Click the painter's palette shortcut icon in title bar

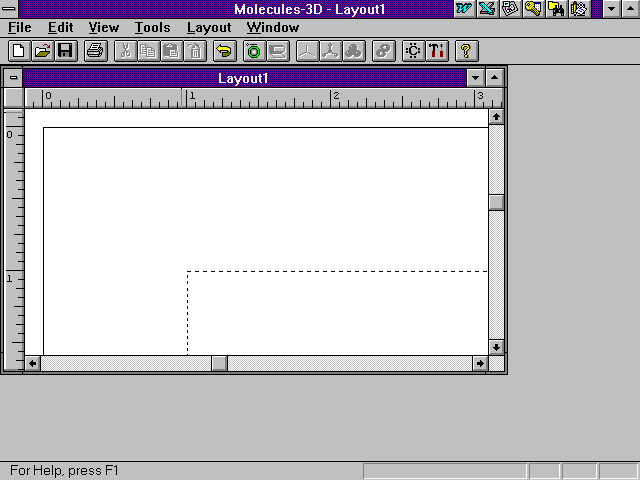click(510, 9)
